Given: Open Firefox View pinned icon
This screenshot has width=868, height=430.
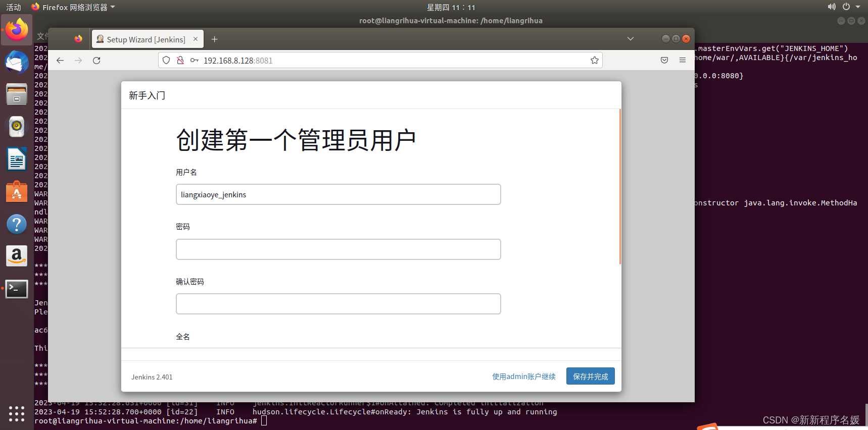Looking at the screenshot, I should pyautogui.click(x=78, y=39).
